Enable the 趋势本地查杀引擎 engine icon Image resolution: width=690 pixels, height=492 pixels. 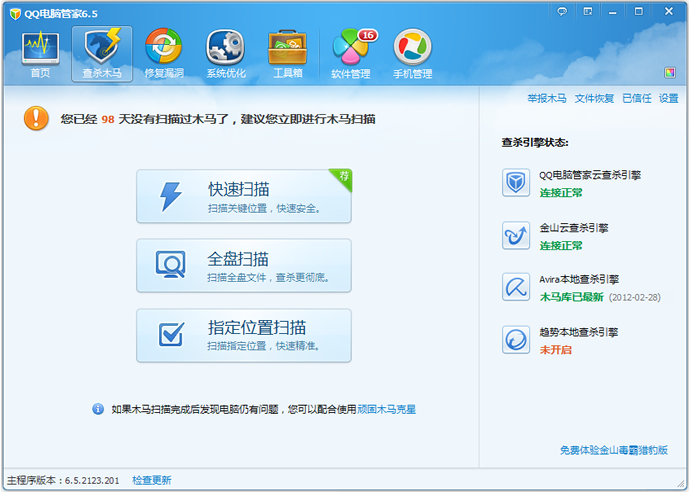tap(516, 340)
